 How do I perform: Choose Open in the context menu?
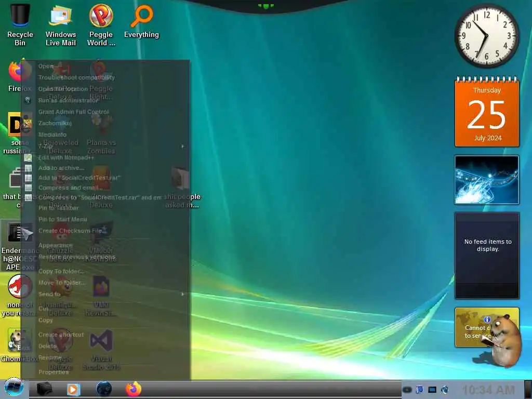[105, 66]
